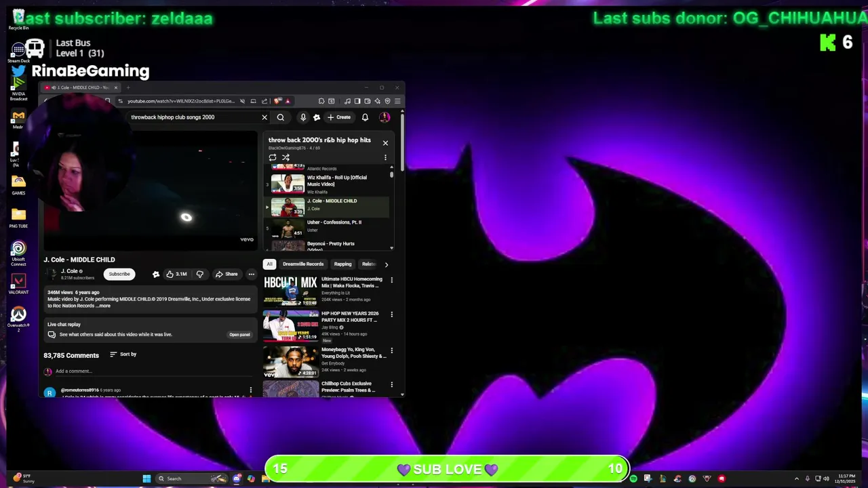Start voice search with the microphone icon

303,117
